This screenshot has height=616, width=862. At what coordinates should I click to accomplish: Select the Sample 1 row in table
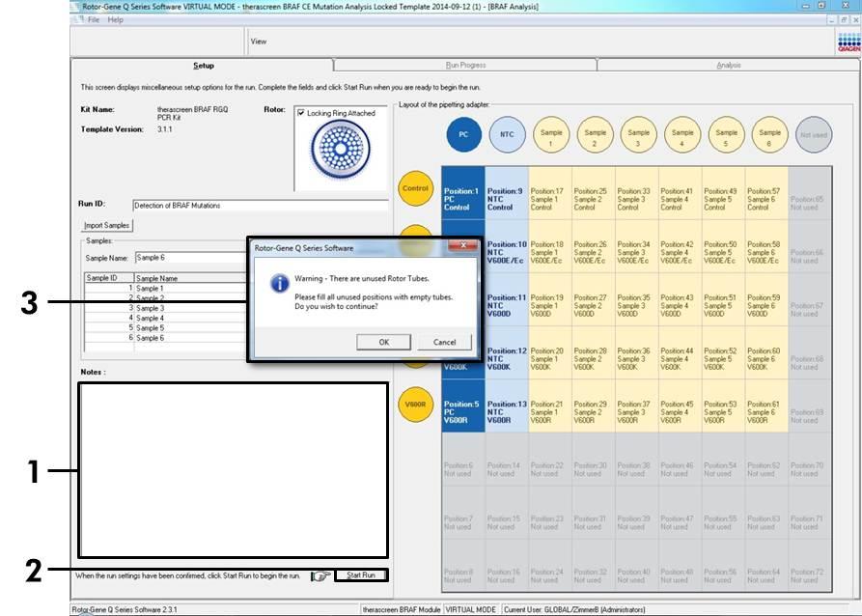(x=165, y=288)
